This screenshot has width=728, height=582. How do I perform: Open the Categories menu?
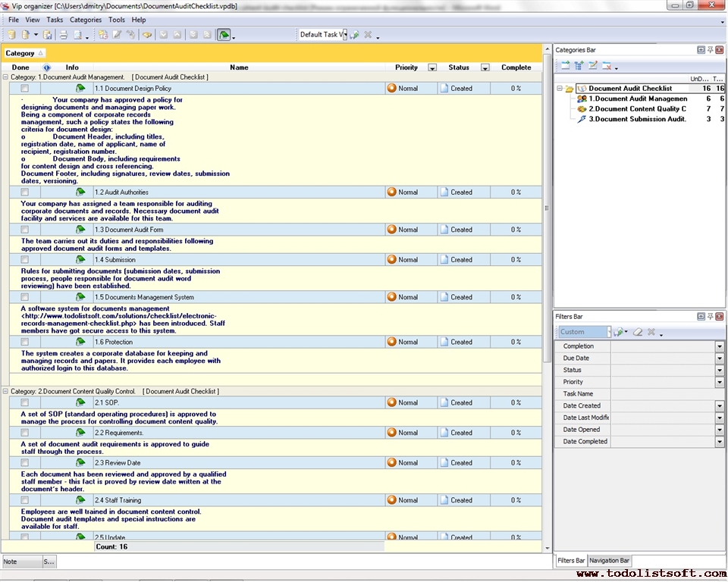pyautogui.click(x=85, y=20)
